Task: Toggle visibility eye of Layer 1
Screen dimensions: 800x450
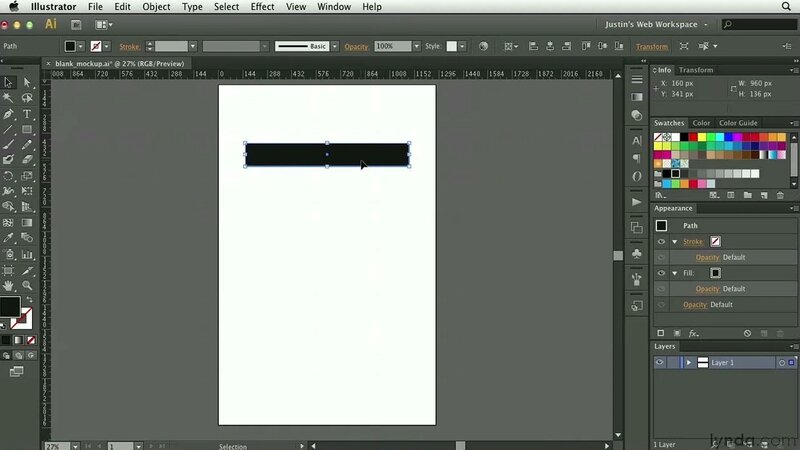Action: tap(659, 362)
